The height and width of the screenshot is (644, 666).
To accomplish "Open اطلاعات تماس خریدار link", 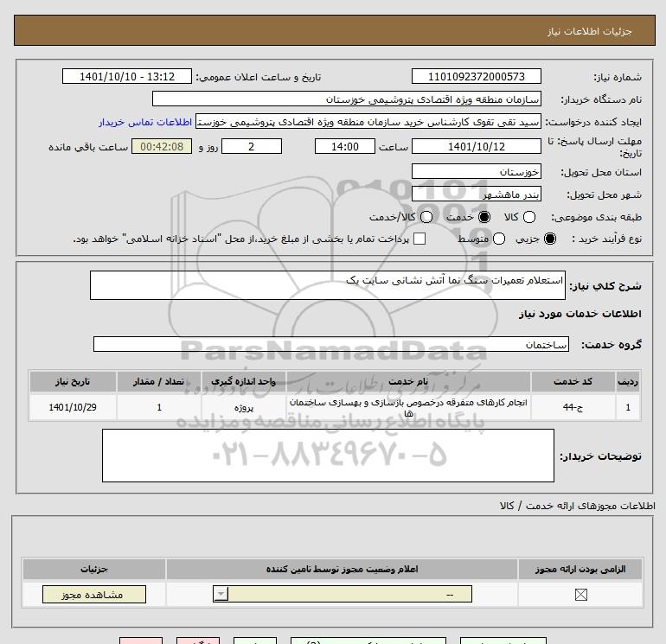I will point(145,122).
